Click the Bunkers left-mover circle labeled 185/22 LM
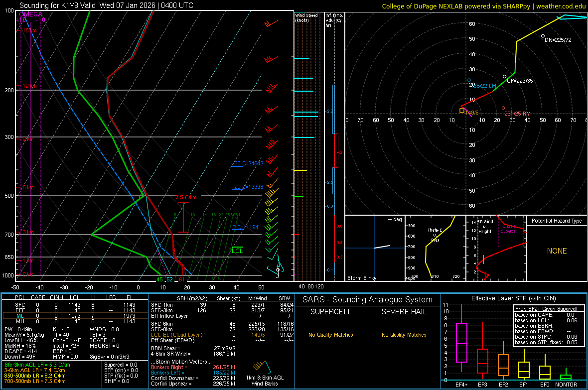Screen dimensions: 588x390 point(469,80)
